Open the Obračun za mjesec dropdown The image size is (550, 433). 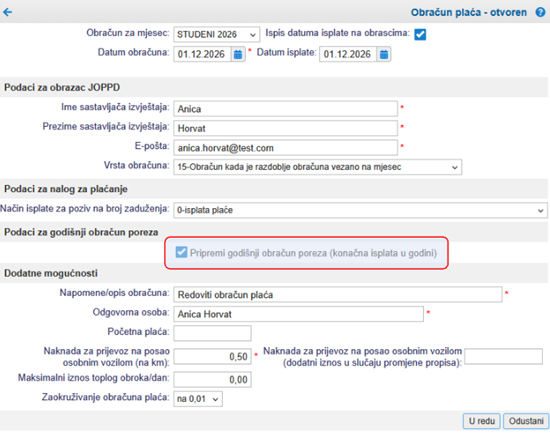coord(216,34)
